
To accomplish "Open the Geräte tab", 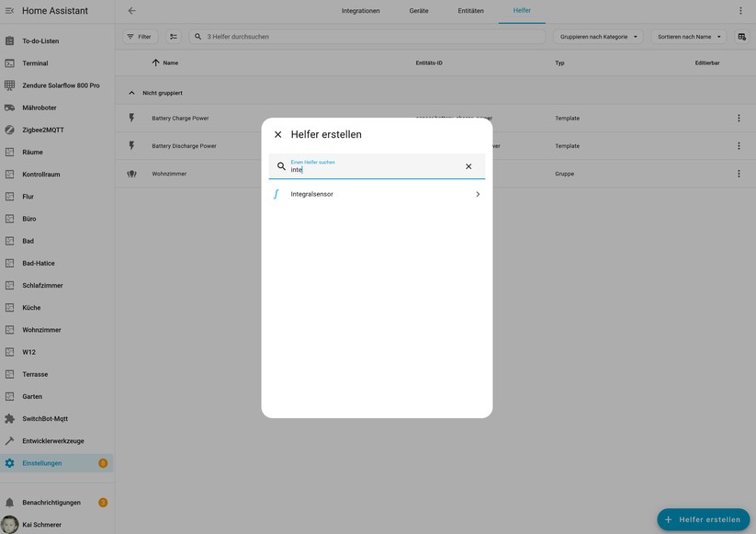I will coord(419,11).
